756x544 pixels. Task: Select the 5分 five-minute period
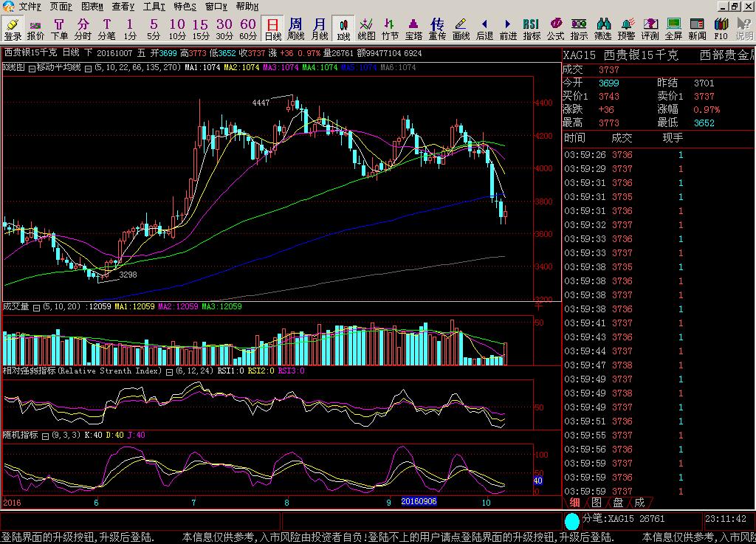(154, 29)
